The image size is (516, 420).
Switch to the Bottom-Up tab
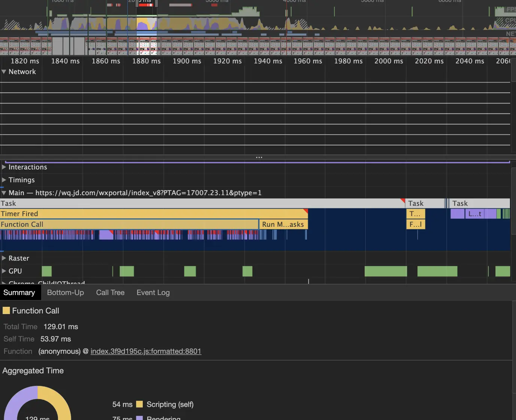pos(66,293)
